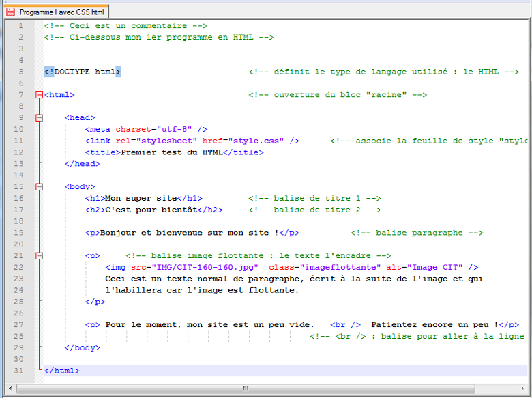Collapse the body block fold marker
Image resolution: width=532 pixels, height=398 pixels.
coord(40,187)
